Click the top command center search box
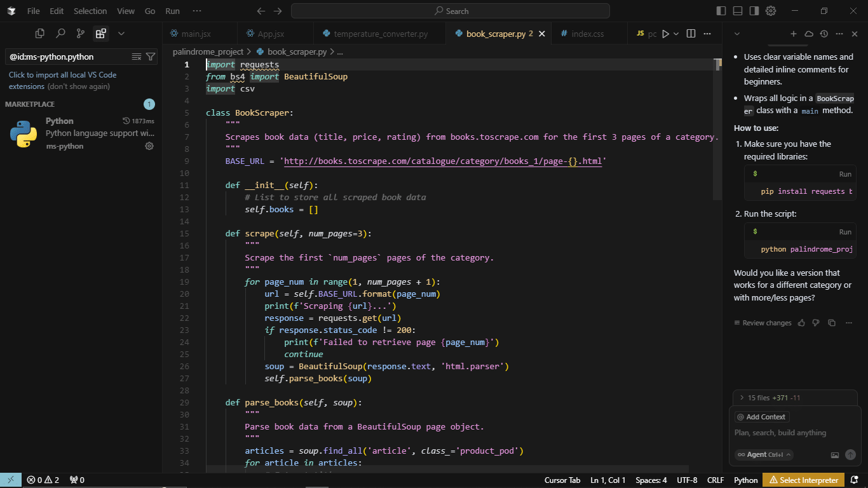868x488 pixels. [451, 11]
